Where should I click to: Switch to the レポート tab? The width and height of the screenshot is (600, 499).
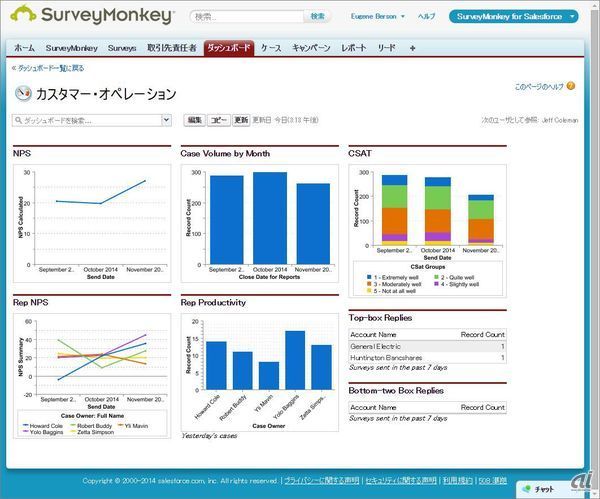354,48
